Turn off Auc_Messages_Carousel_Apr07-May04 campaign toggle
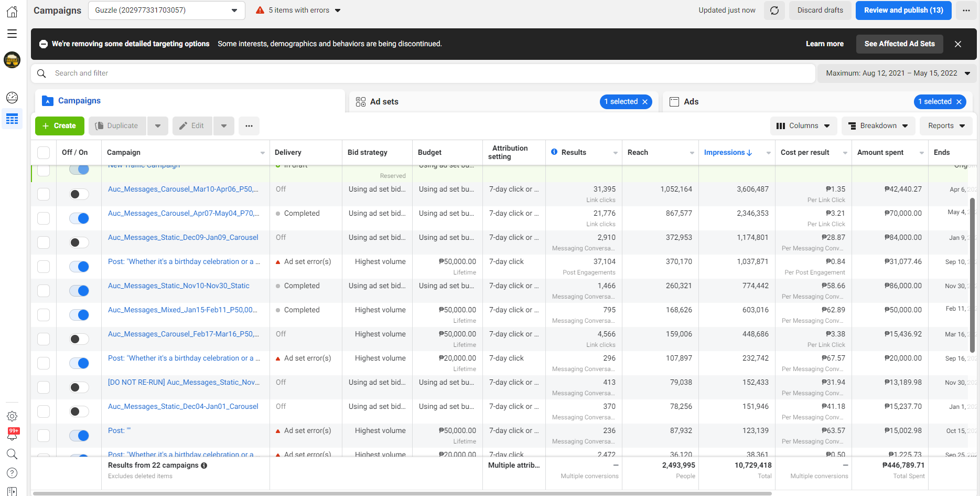Screen dimensions: 980x496 pyautogui.click(x=79, y=218)
